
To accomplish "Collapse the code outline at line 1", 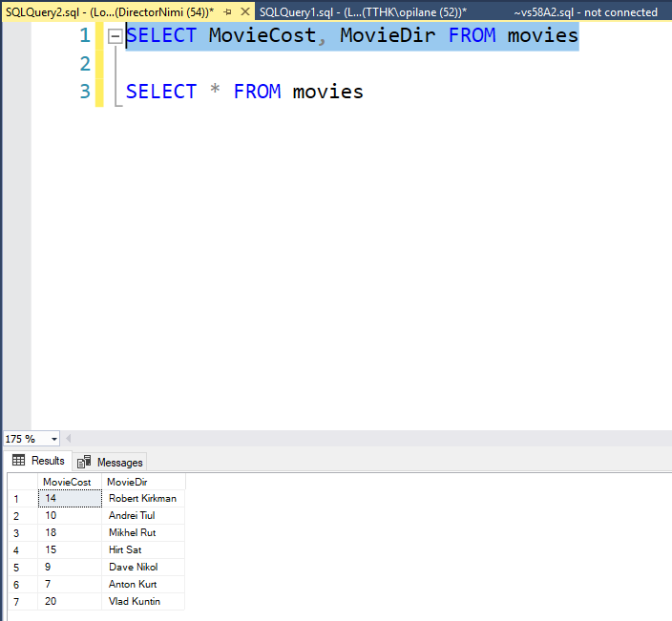I will (x=115, y=36).
